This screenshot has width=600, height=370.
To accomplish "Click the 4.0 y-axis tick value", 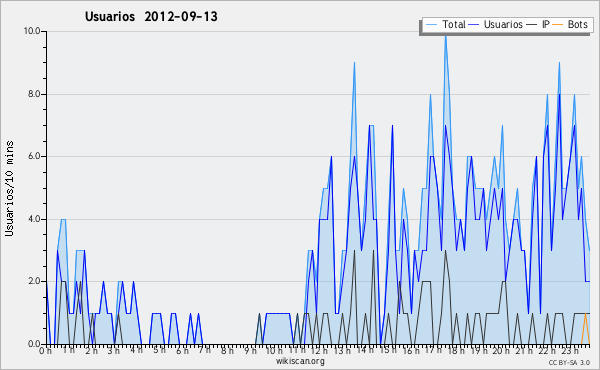I will (34, 219).
